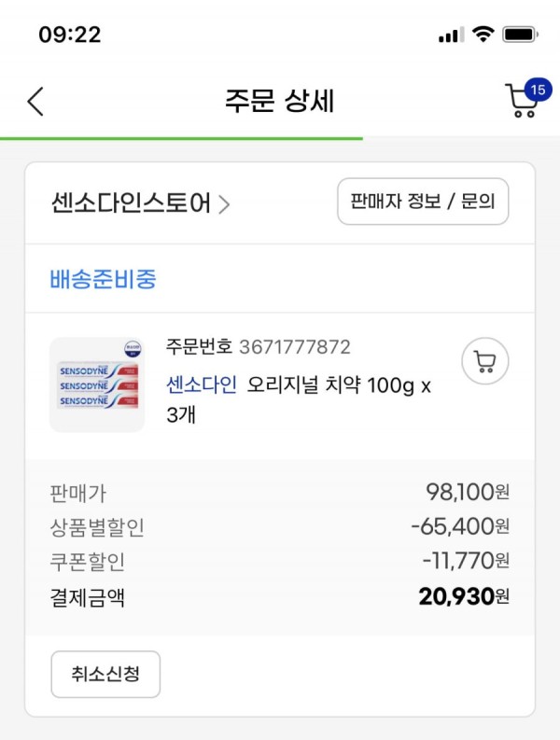Image resolution: width=560 pixels, height=740 pixels.
Task: Tap the 주문 상세 page title
Action: point(279,101)
